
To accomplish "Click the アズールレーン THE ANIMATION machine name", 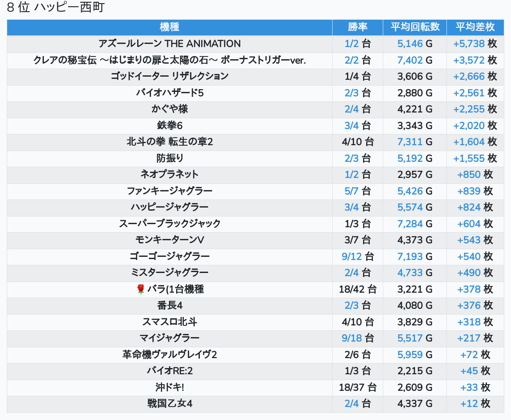I will coord(169,44).
